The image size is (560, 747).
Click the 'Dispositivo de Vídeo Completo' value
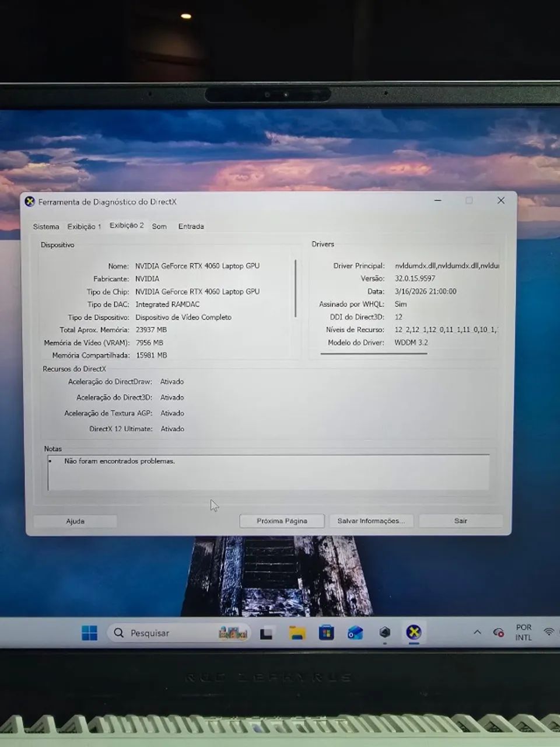click(x=183, y=317)
